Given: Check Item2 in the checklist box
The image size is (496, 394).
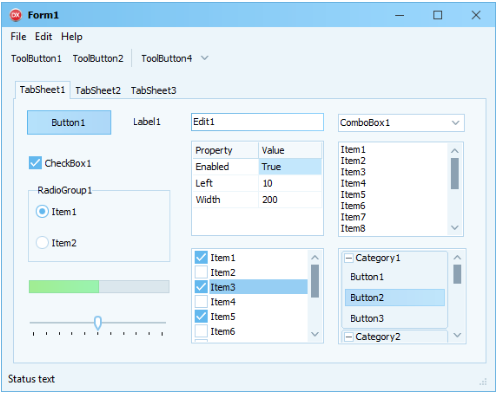Looking at the screenshot, I should point(201,272).
